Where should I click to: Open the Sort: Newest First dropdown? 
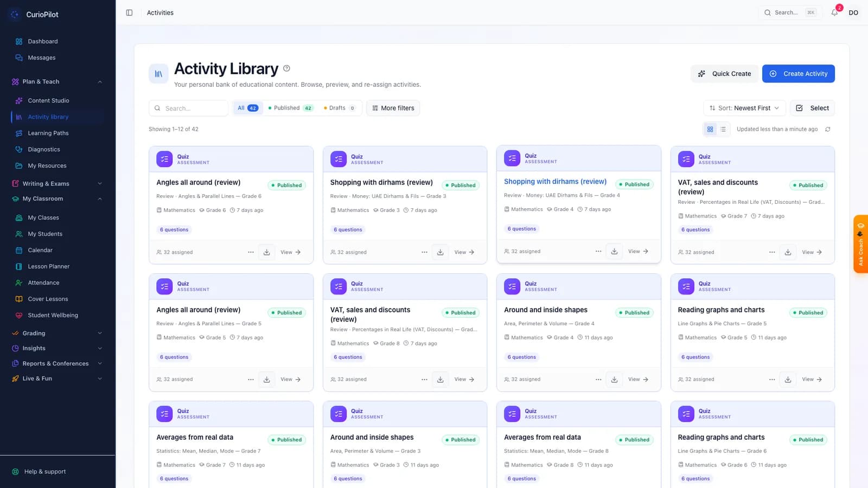pos(744,108)
